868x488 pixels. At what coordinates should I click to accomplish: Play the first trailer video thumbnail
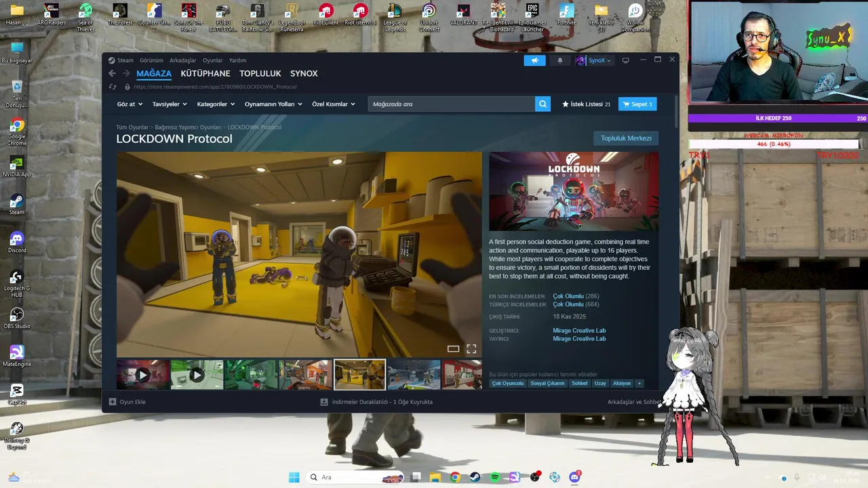(142, 374)
